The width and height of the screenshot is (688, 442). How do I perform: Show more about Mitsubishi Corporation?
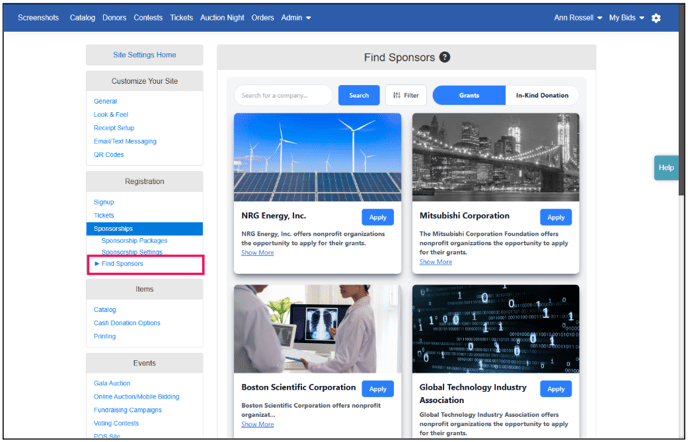(x=436, y=262)
